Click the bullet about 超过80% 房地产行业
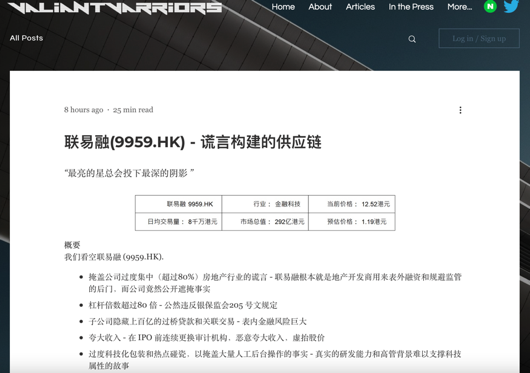 tap(275, 283)
